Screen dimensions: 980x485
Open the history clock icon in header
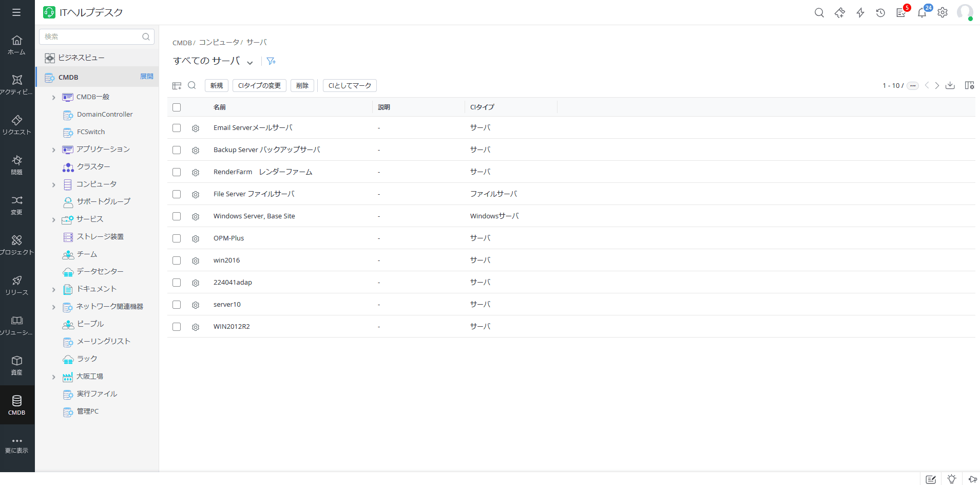tap(880, 13)
